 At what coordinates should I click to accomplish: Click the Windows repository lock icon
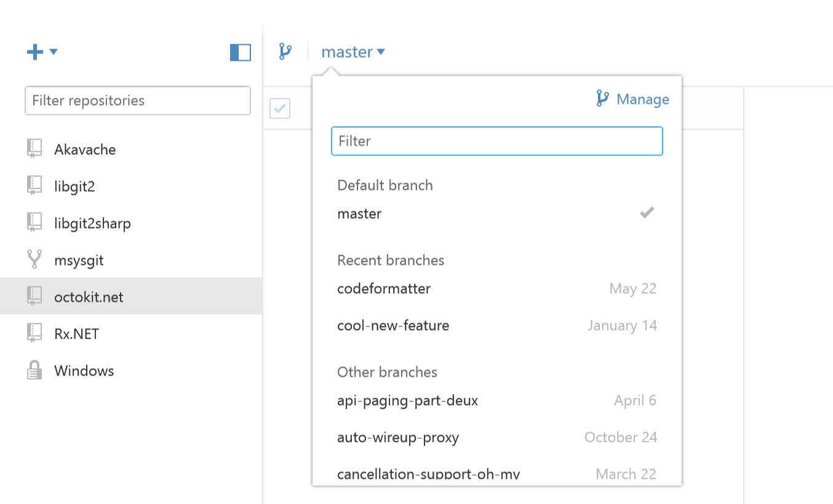pos(34,371)
